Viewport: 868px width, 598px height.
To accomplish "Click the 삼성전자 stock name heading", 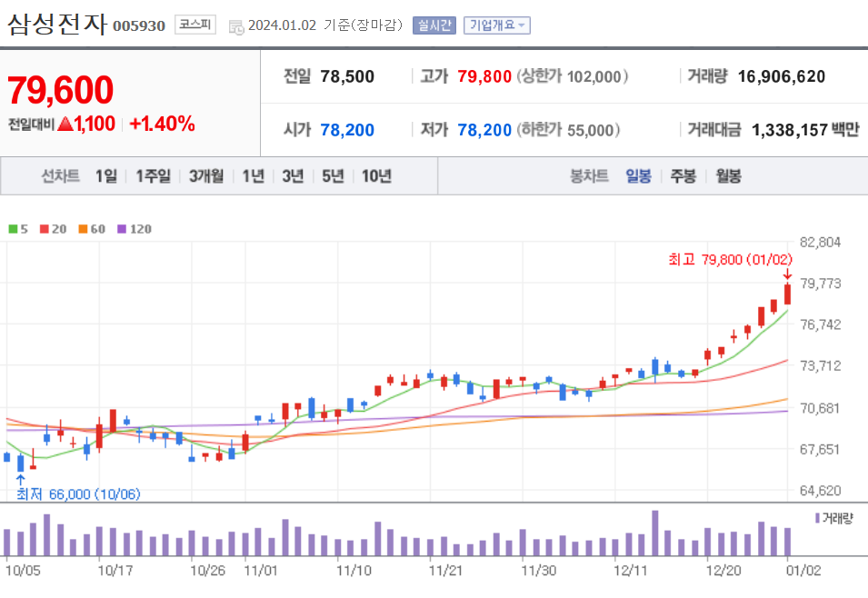I will pos(56,25).
